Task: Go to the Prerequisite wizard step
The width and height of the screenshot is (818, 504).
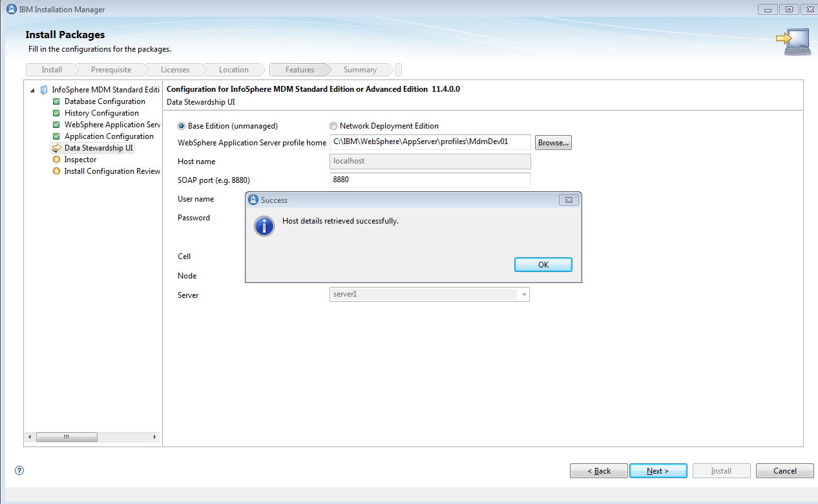Action: [x=111, y=70]
